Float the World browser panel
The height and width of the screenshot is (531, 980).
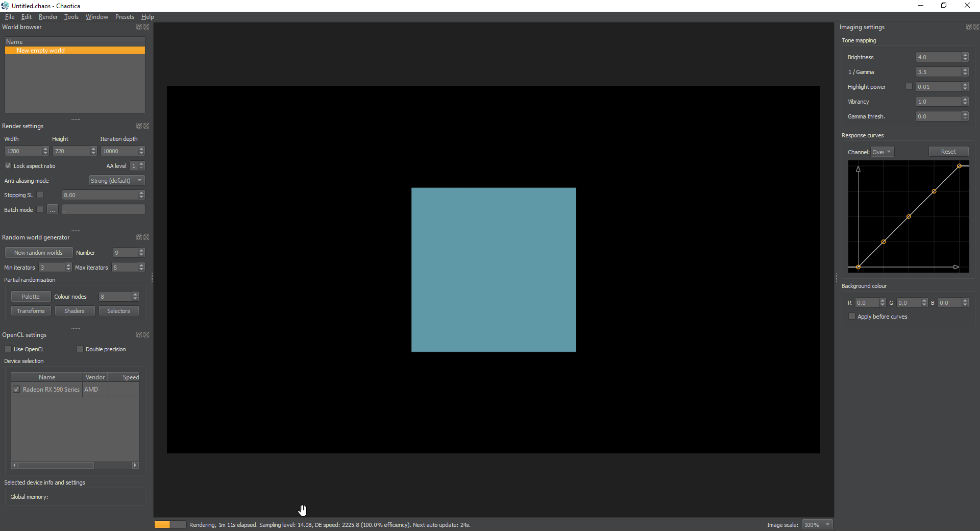[x=139, y=27]
